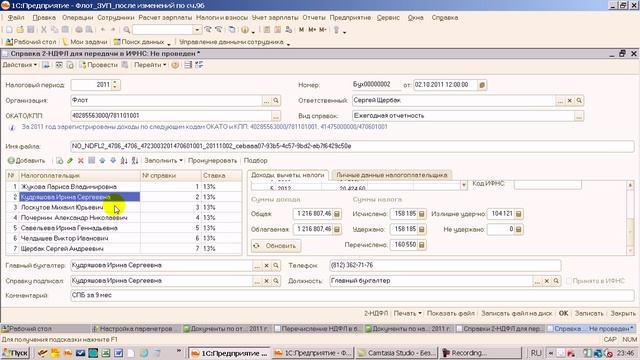Click the Open file toolbar icon
This screenshot has width=640, height=360.
coord(20,30)
